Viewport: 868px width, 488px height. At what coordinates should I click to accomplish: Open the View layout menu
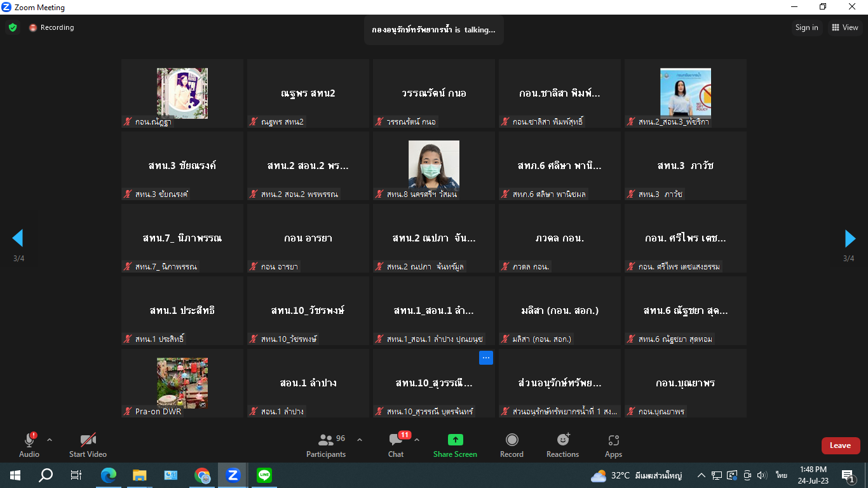pos(844,27)
